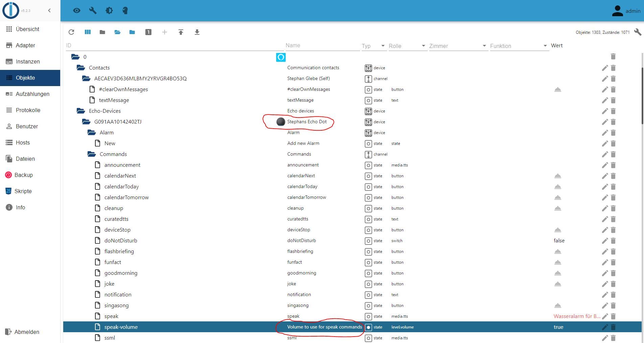Click the vertical scrollbar thumb at right
The height and width of the screenshot is (343, 644).
642,96
